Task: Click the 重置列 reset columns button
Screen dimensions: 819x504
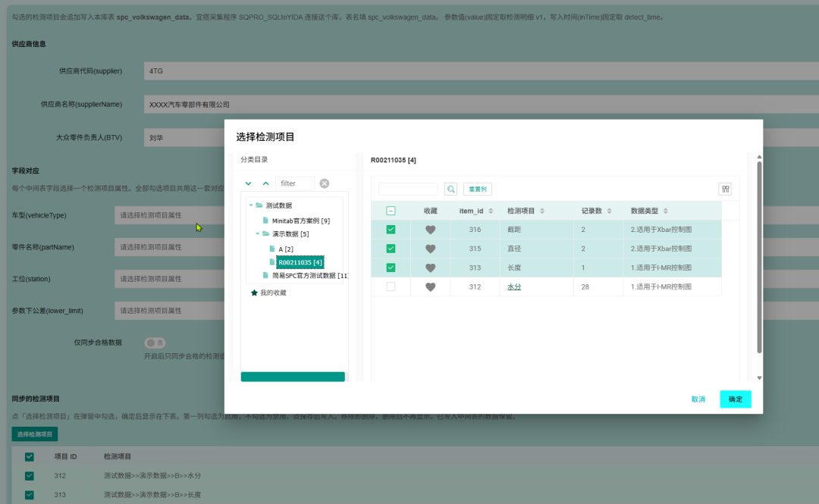Action: pos(478,189)
